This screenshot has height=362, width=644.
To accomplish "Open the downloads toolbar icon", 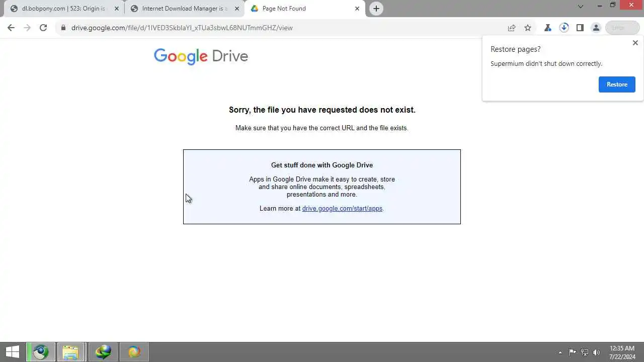I will tap(564, 28).
